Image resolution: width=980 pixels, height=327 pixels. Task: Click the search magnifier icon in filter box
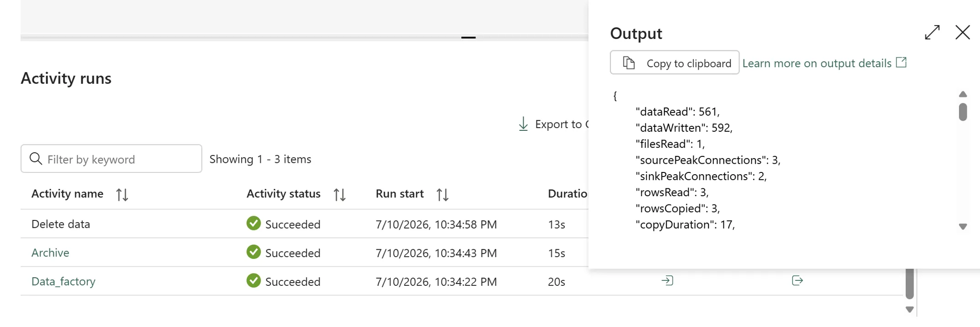tap(36, 159)
